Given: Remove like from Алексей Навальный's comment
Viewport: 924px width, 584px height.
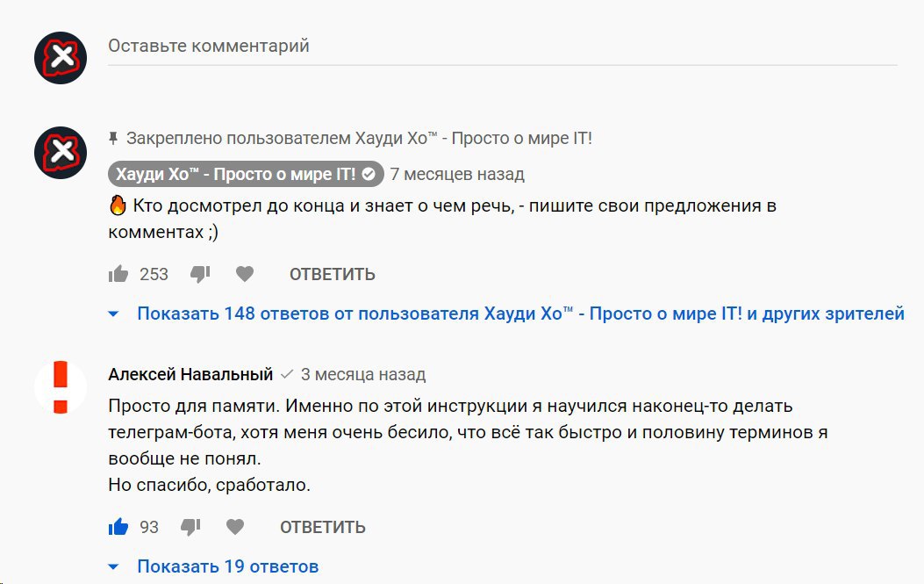Looking at the screenshot, I should pos(118,527).
